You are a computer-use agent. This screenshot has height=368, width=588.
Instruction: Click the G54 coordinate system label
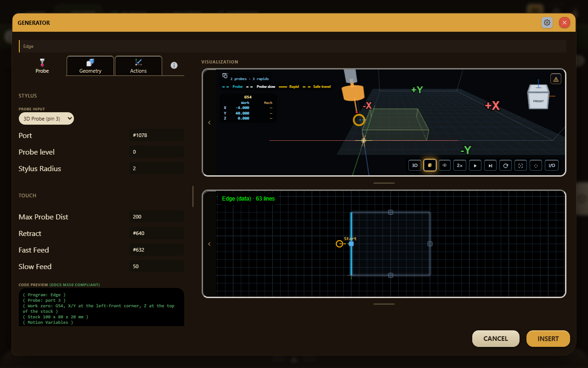pos(248,97)
